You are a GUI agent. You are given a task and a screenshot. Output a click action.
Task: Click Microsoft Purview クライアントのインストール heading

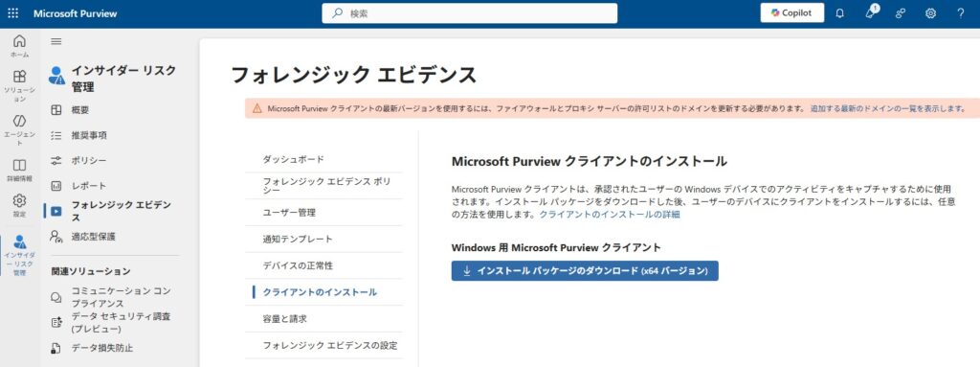(589, 161)
